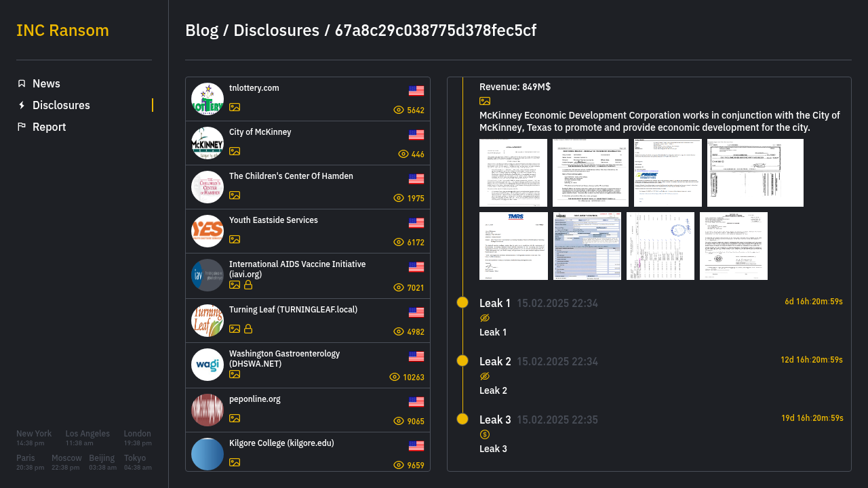Click the image icon under Youth Eastside Services

[235, 239]
